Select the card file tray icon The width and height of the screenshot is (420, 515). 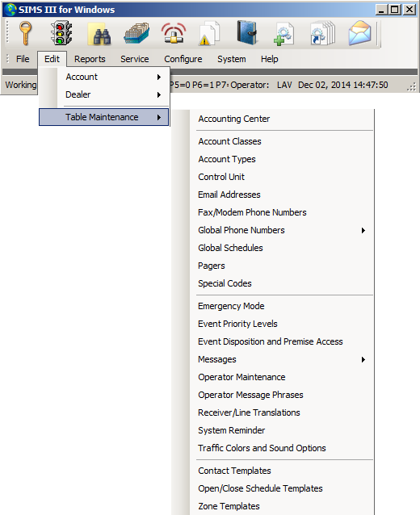pos(136,33)
